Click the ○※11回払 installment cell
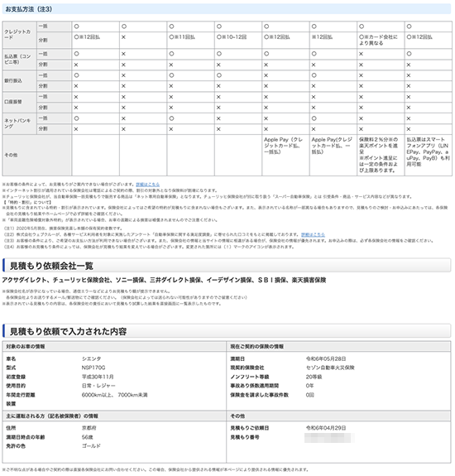Image resolution: width=455 pixels, height=476 pixels. pos(190,40)
